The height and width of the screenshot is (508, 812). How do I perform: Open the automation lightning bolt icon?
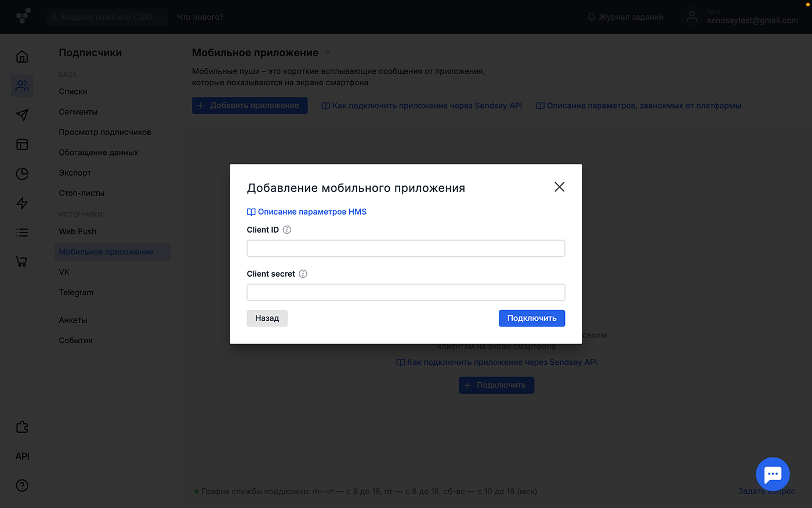pyautogui.click(x=22, y=203)
